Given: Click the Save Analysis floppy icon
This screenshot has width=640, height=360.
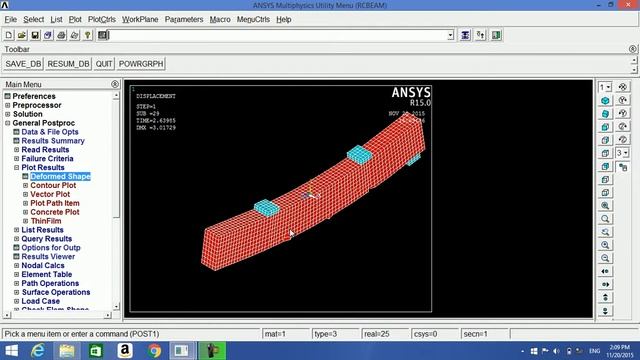Looking at the screenshot, I should pos(35,35).
